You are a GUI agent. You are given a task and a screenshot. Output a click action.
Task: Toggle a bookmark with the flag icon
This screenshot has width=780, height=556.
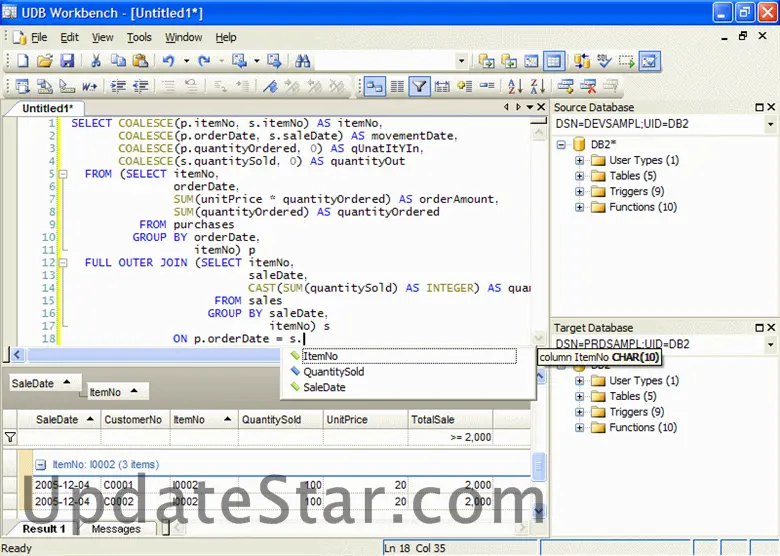pos(270,87)
